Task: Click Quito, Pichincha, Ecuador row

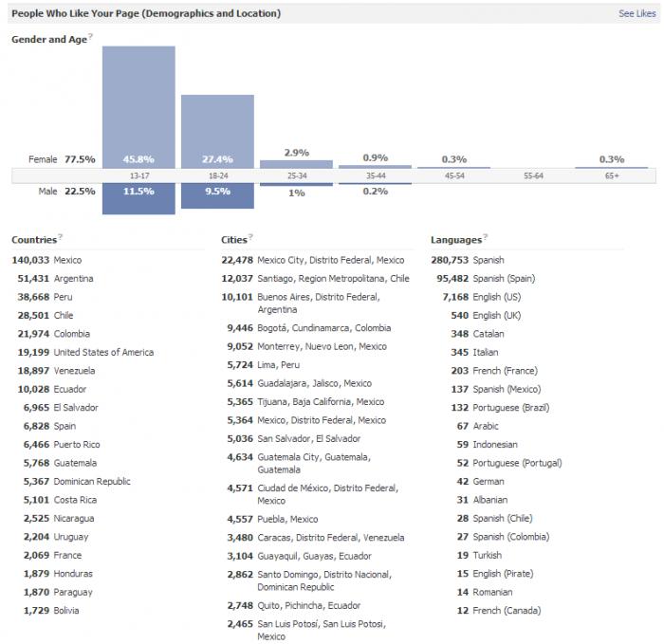Action: pos(294,605)
